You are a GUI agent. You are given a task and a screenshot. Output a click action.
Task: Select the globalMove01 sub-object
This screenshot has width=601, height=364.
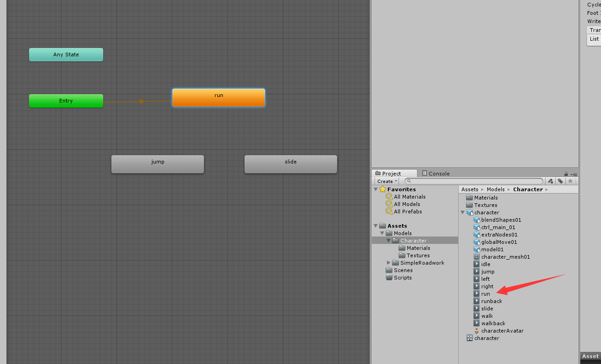click(495, 242)
